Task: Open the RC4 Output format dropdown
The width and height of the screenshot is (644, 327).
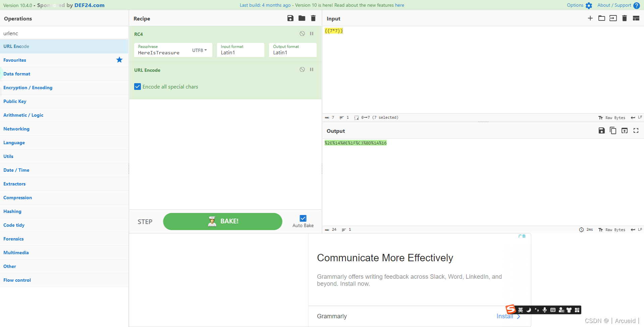Action: point(293,50)
